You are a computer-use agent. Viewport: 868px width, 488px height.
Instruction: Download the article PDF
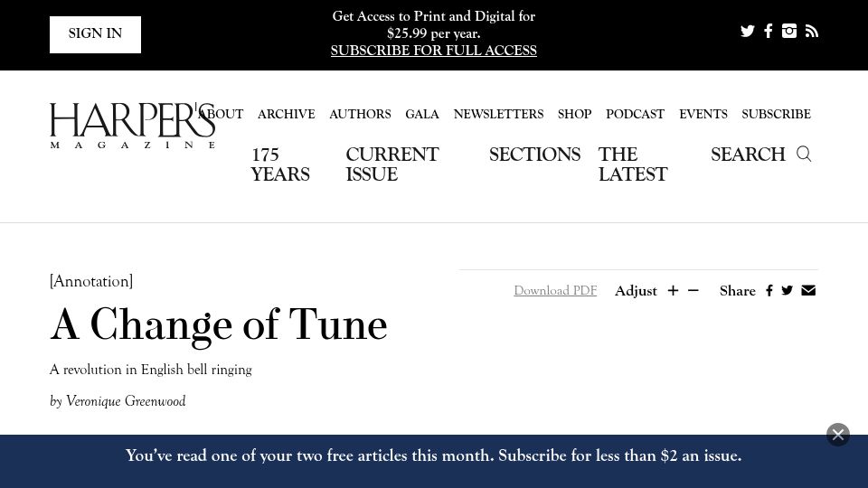[555, 290]
